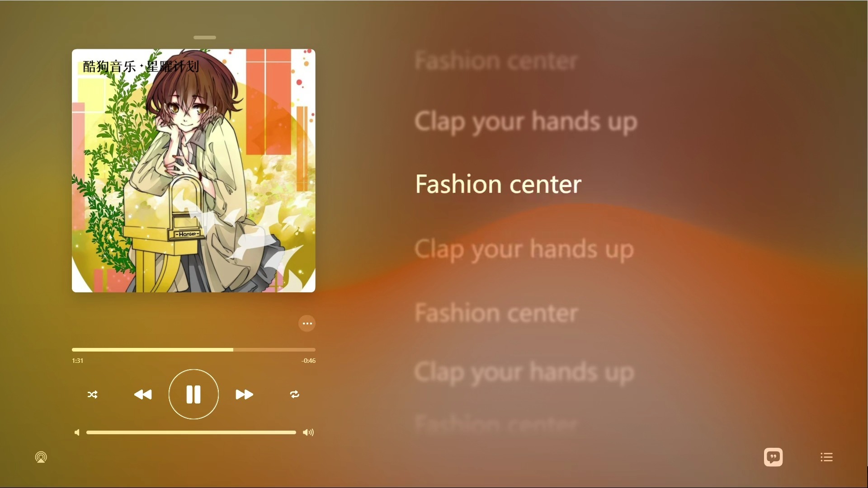
Task: Collapse player using top grabber handle
Action: 205,38
